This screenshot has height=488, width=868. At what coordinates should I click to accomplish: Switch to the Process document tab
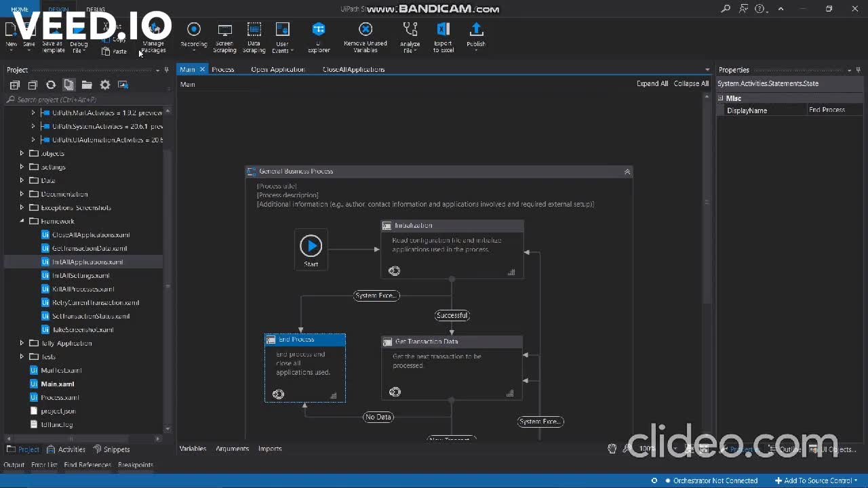click(x=222, y=69)
